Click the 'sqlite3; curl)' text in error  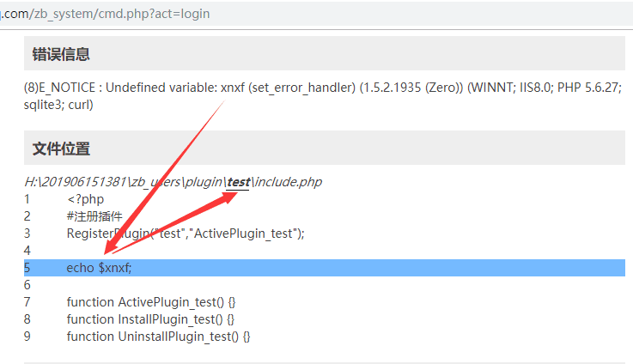pyautogui.click(x=58, y=105)
